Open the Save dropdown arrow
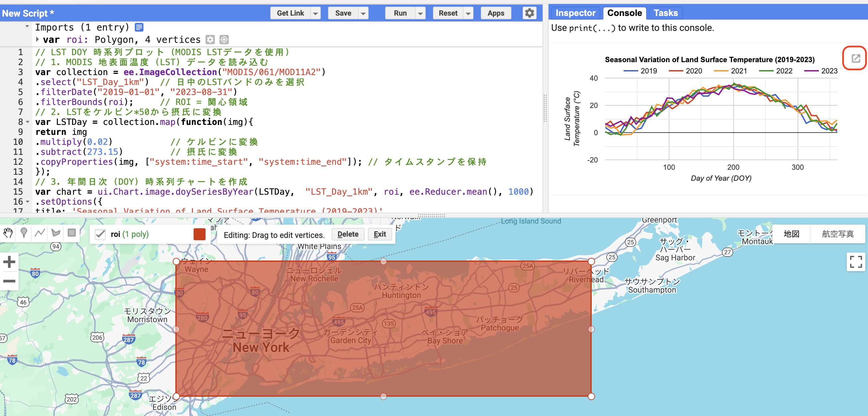 coord(363,14)
